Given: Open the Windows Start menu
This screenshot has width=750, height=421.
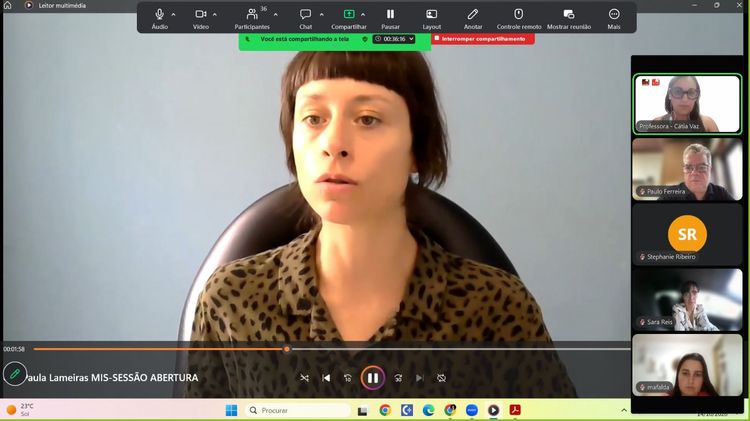Looking at the screenshot, I should [232, 410].
